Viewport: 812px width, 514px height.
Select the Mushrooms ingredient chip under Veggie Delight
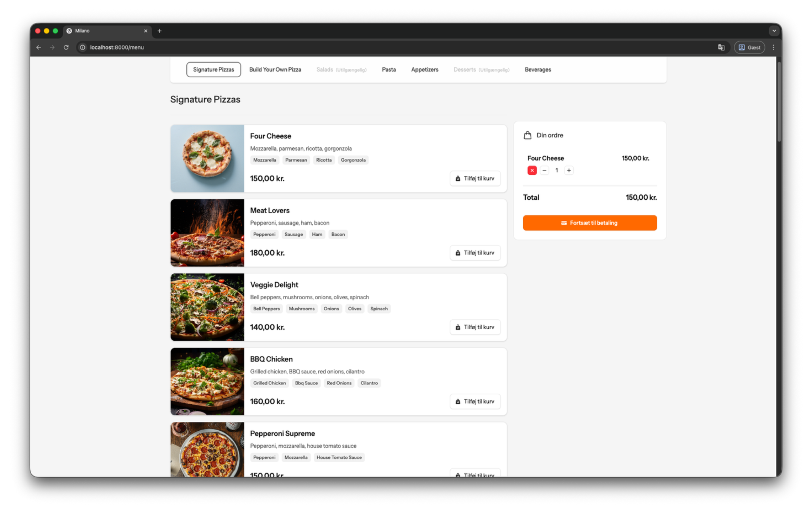[x=301, y=308]
